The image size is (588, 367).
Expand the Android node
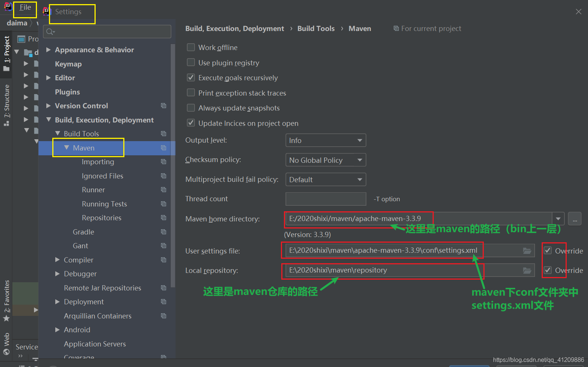pos(57,330)
